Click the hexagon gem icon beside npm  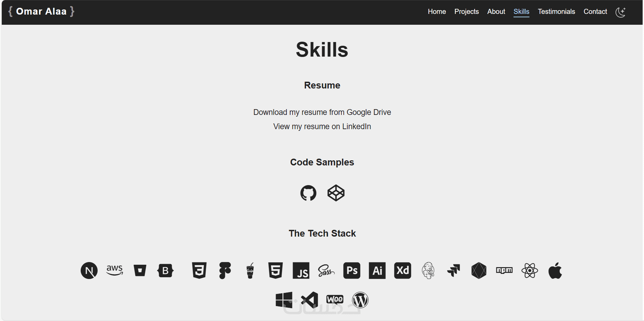point(479,270)
